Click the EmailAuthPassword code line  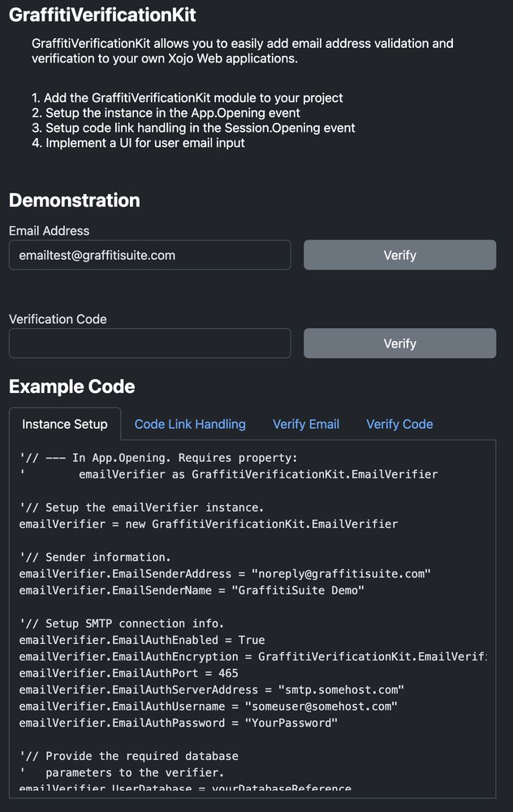[178, 723]
